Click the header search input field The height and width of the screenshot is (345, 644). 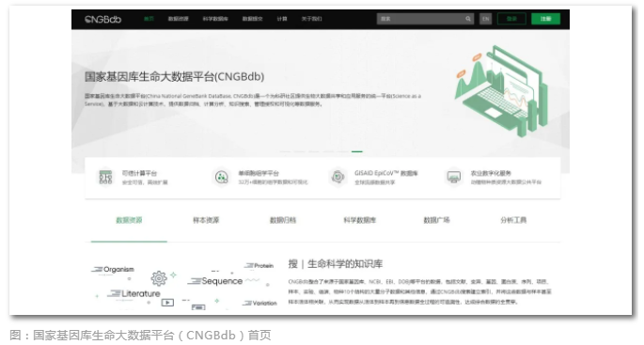pos(425,19)
